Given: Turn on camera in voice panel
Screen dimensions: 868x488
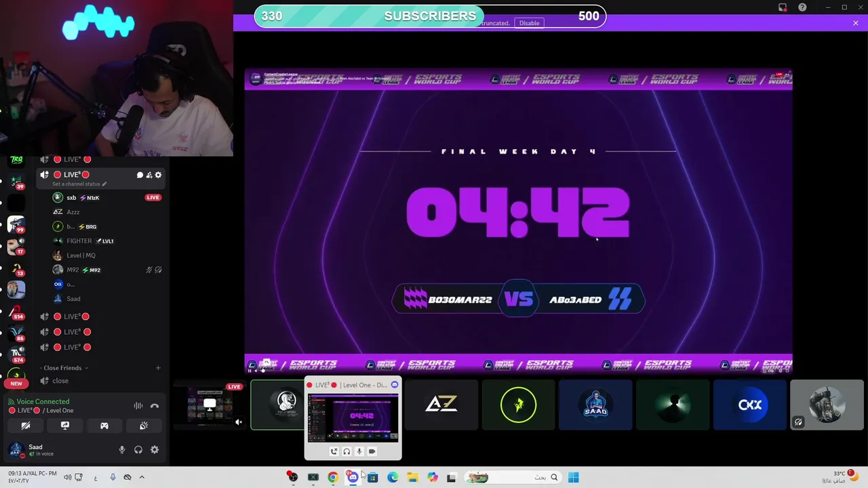Looking at the screenshot, I should [x=26, y=426].
